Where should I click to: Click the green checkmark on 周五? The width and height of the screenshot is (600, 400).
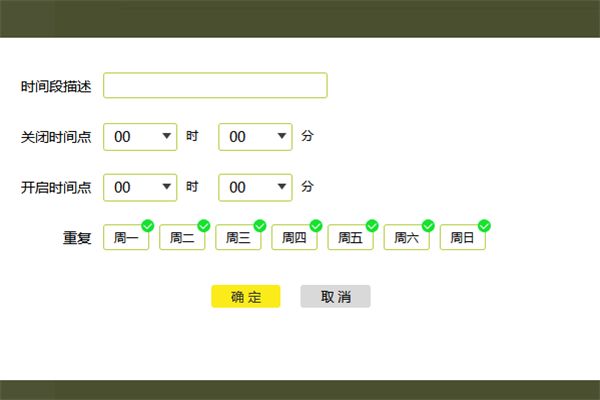point(372,225)
